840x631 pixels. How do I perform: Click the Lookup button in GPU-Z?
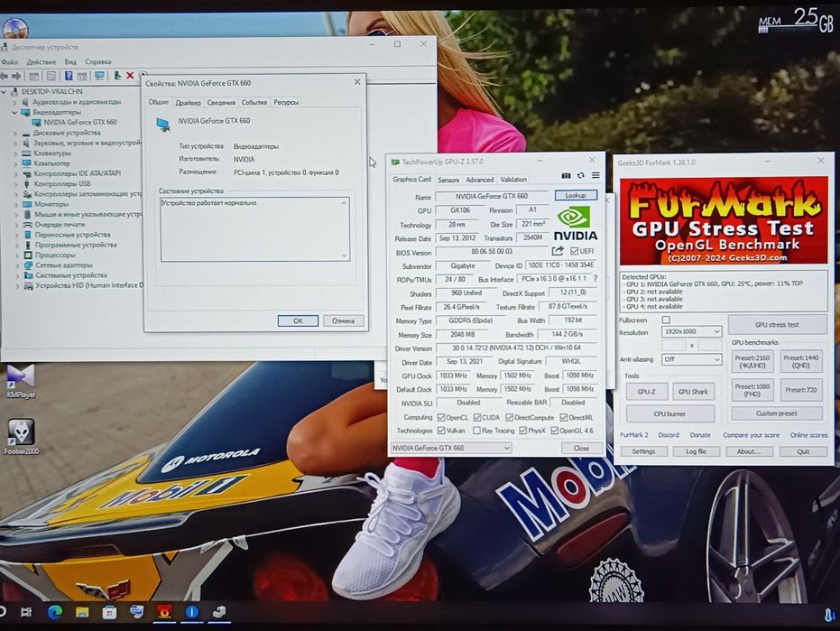[x=576, y=195]
